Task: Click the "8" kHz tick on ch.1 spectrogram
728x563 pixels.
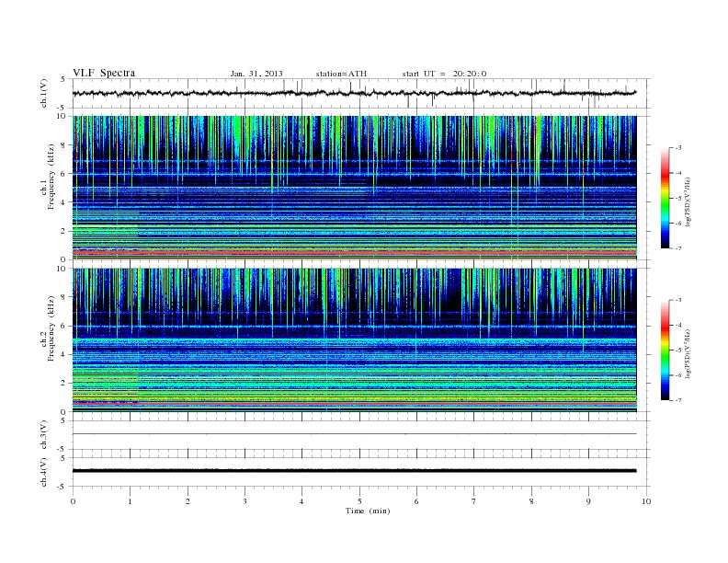Action: pyautogui.click(x=63, y=145)
